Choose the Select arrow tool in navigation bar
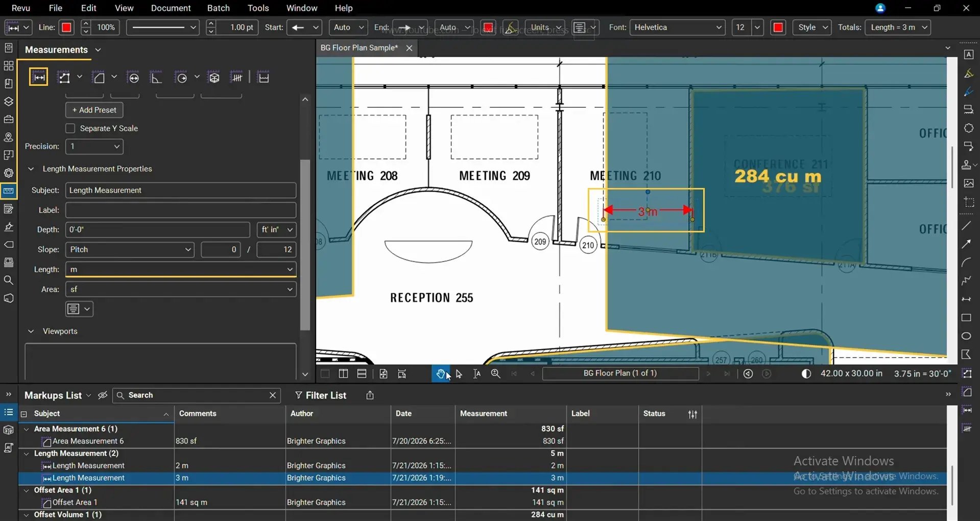Image resolution: width=980 pixels, height=521 pixels. (459, 374)
